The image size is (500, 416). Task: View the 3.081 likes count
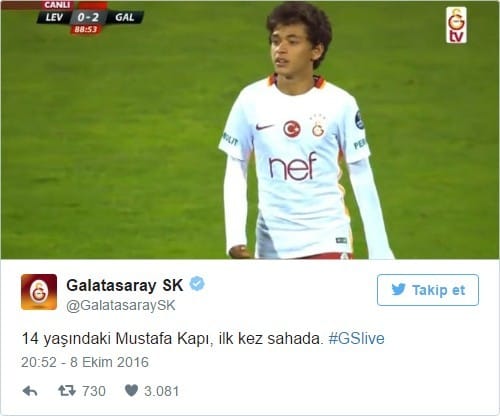[162, 391]
